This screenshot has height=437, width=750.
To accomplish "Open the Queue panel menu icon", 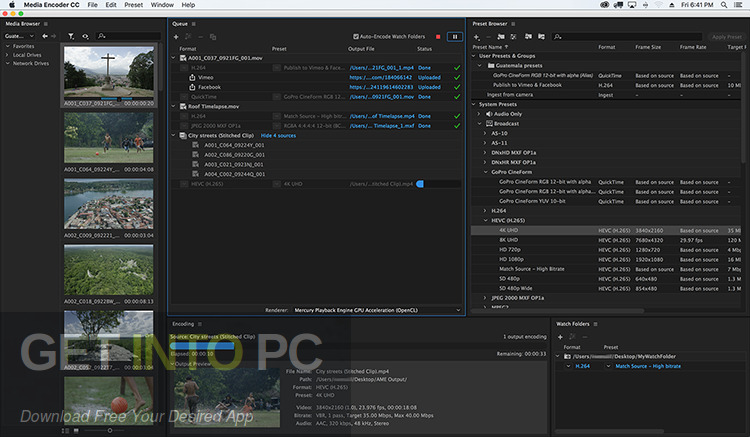I will pos(194,24).
